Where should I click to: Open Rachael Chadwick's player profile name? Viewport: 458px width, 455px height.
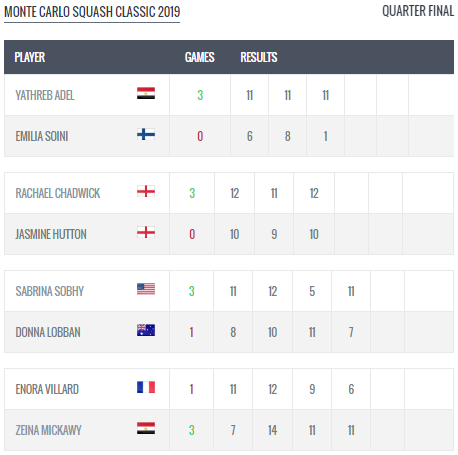tap(58, 193)
